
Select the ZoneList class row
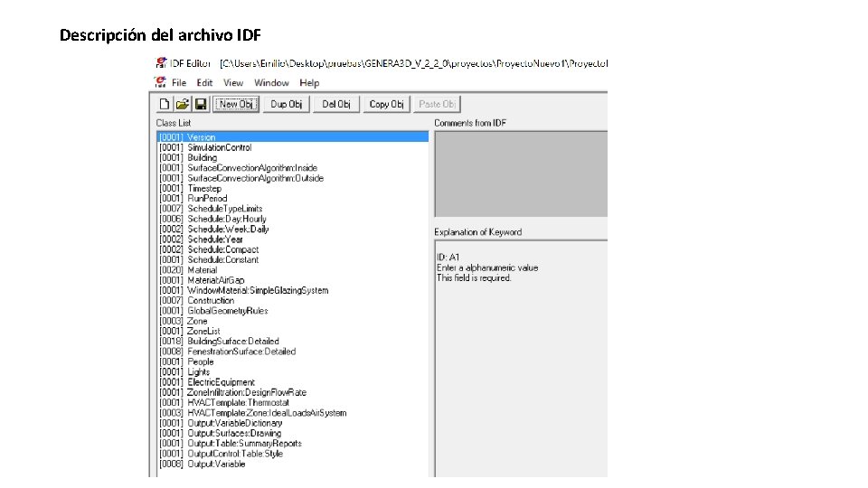pyautogui.click(x=293, y=331)
